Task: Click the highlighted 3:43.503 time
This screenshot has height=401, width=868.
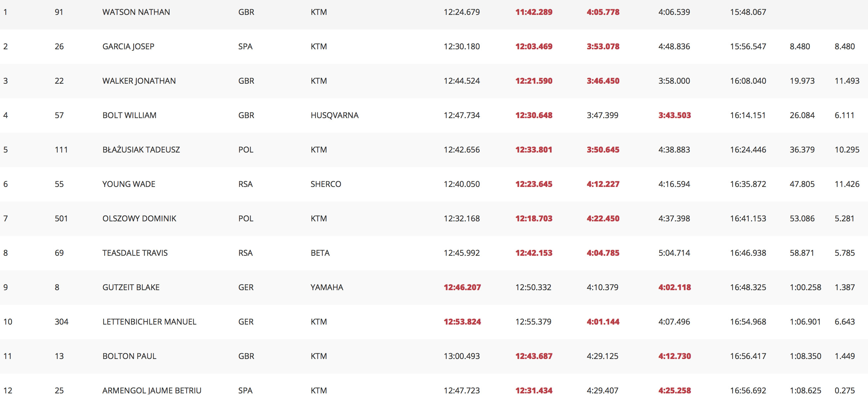Action: (675, 115)
